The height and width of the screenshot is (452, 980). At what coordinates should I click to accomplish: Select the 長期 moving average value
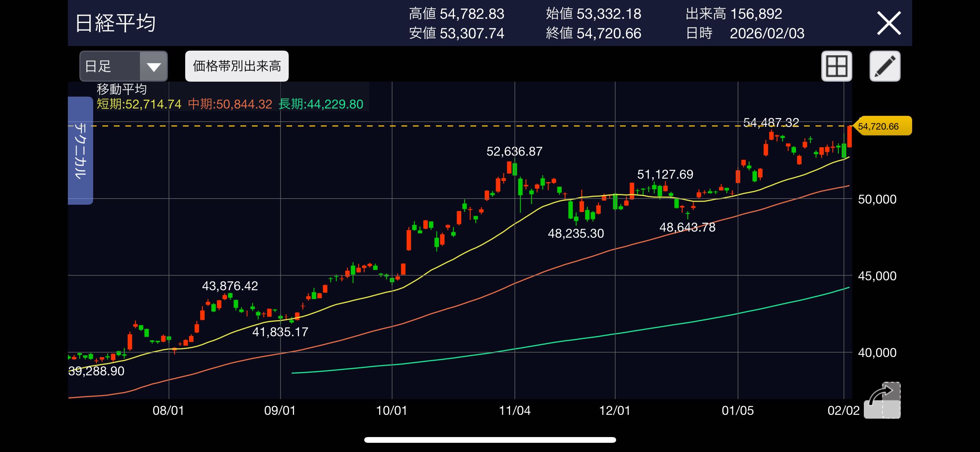pyautogui.click(x=321, y=104)
